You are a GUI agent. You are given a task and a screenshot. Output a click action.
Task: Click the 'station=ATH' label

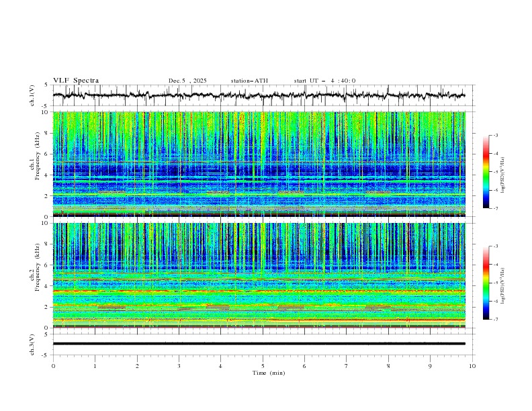click(x=249, y=81)
